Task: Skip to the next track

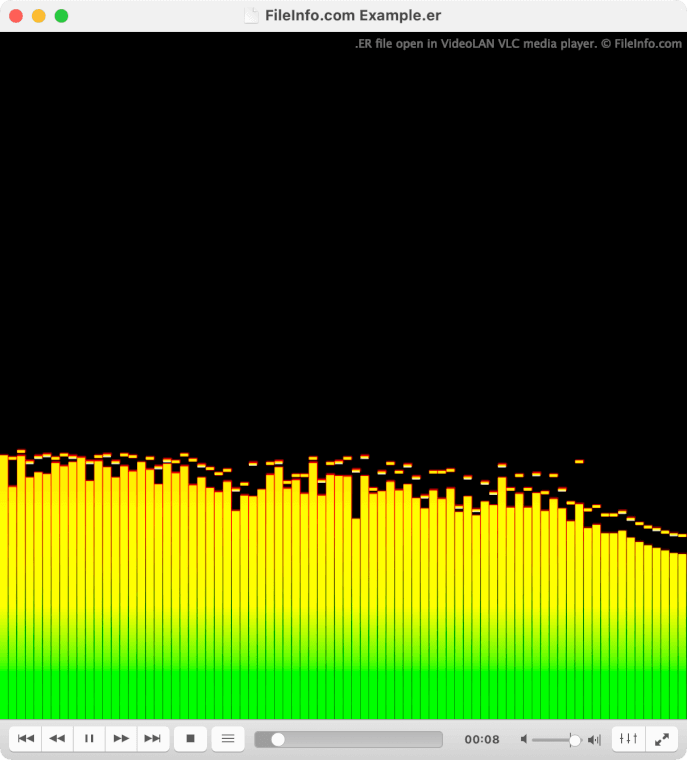Action: point(153,739)
